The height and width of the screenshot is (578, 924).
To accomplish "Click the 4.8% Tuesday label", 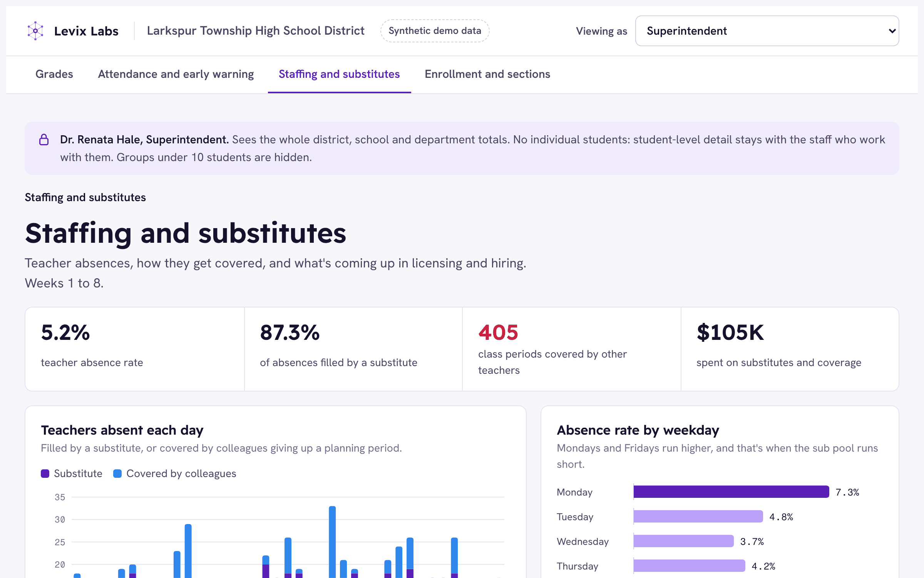I will pyautogui.click(x=781, y=517).
